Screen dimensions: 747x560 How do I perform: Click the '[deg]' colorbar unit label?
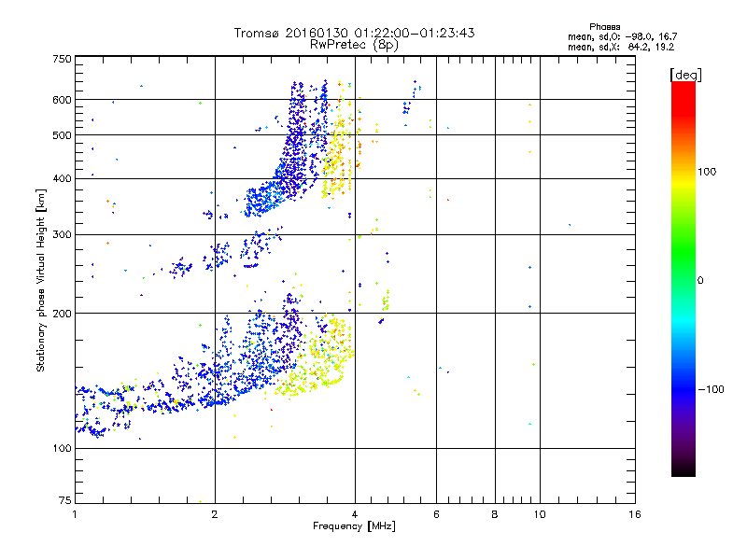coord(685,75)
